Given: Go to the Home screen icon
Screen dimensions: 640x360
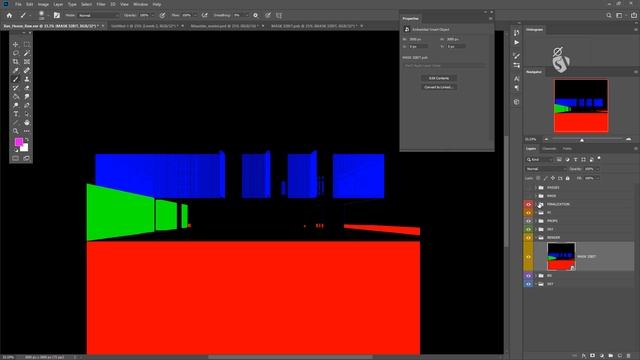Looking at the screenshot, I should click(x=9, y=15).
